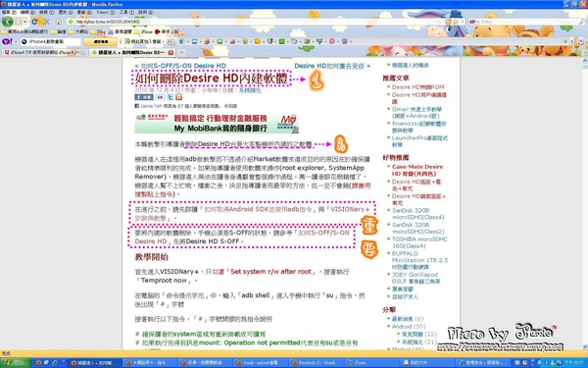Open the Back history dropdown arrow
588x368 pixels.
click(x=25, y=22)
